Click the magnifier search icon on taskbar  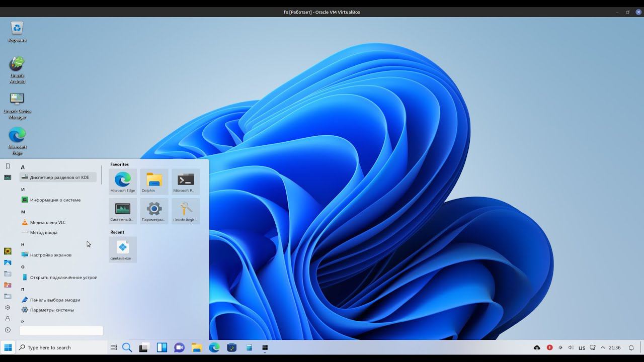coord(127,347)
